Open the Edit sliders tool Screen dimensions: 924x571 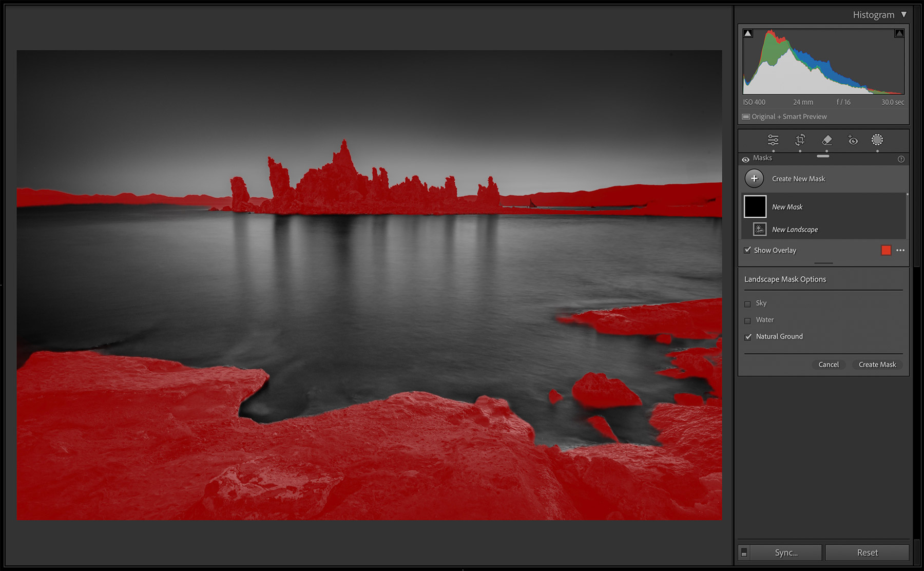[x=773, y=140]
